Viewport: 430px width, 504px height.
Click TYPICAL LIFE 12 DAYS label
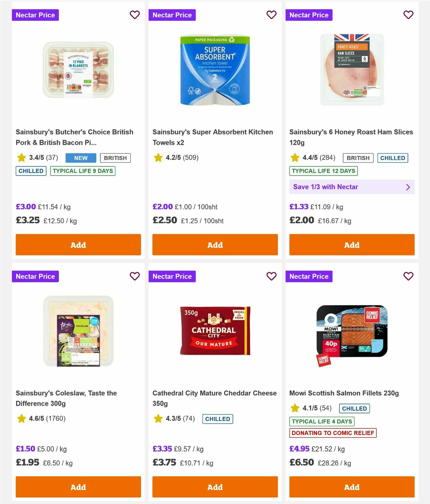(x=323, y=171)
